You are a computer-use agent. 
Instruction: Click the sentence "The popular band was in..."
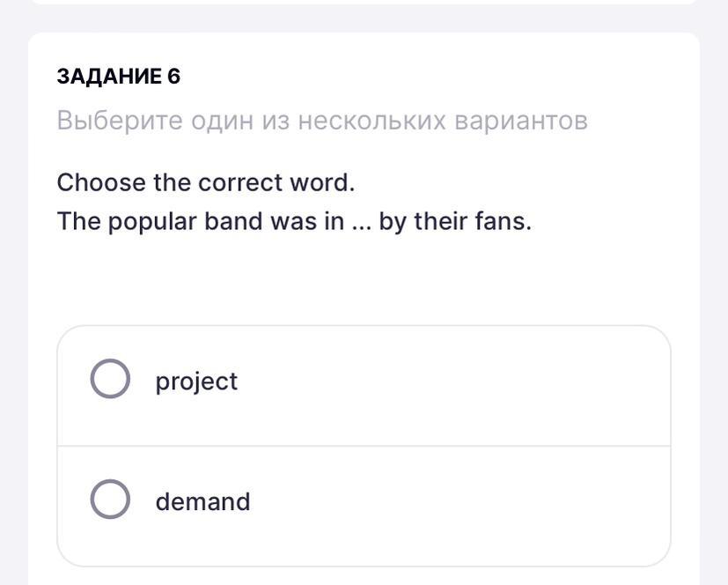click(x=293, y=221)
